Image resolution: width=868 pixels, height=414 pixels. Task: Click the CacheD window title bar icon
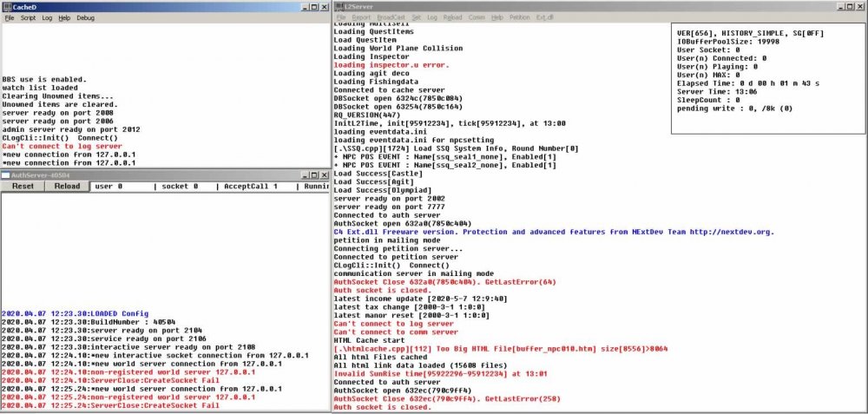coord(6,6)
